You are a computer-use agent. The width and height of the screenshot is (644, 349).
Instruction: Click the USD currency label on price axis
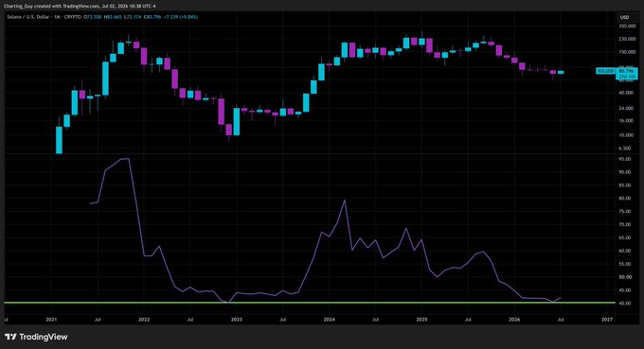[624, 17]
